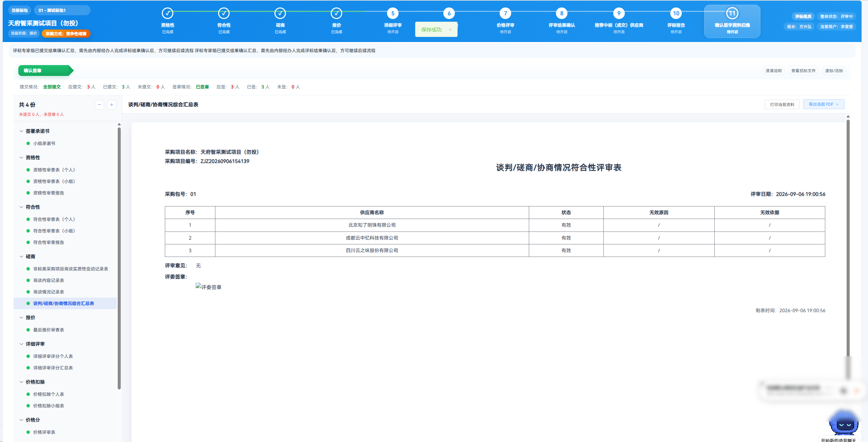868x442 pixels.
Task: Open the blue robot voice assistant
Action: coord(844,423)
